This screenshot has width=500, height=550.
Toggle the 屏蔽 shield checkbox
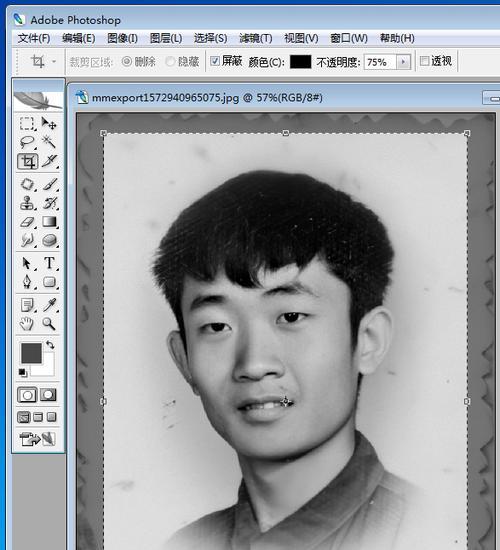(215, 61)
